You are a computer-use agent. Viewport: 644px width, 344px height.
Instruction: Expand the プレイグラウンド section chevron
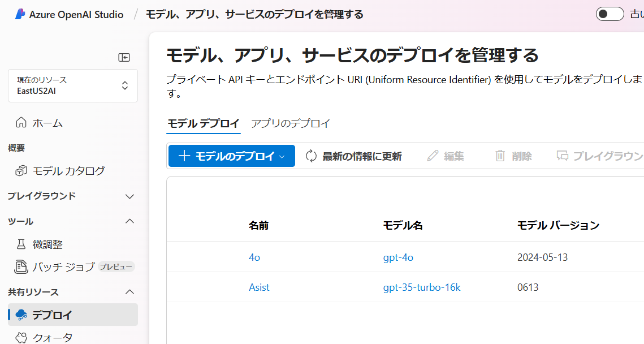point(129,196)
